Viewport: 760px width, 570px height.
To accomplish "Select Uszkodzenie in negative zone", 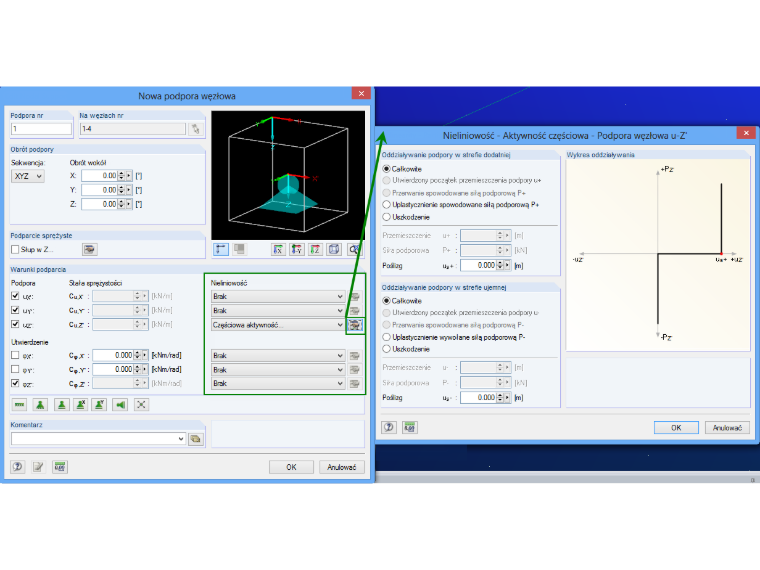I will click(x=386, y=349).
